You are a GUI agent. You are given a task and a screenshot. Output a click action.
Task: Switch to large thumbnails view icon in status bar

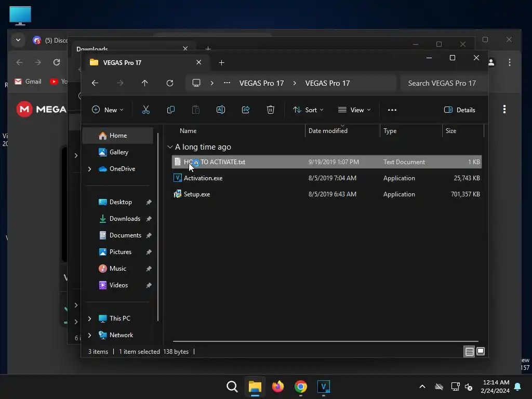point(481,352)
